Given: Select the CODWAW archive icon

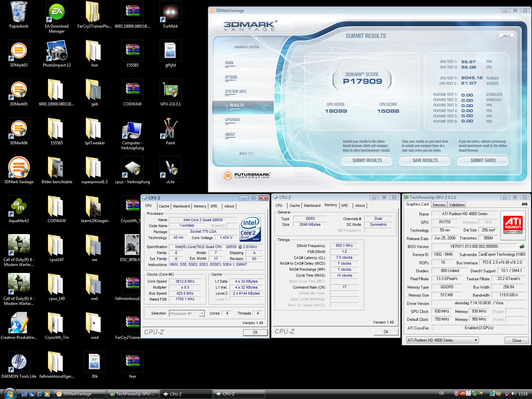Looking at the screenshot, I should tap(132, 93).
